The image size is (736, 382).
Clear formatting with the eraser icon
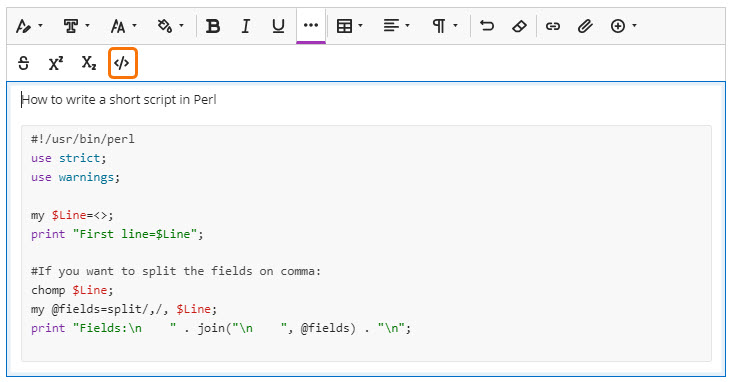(519, 26)
